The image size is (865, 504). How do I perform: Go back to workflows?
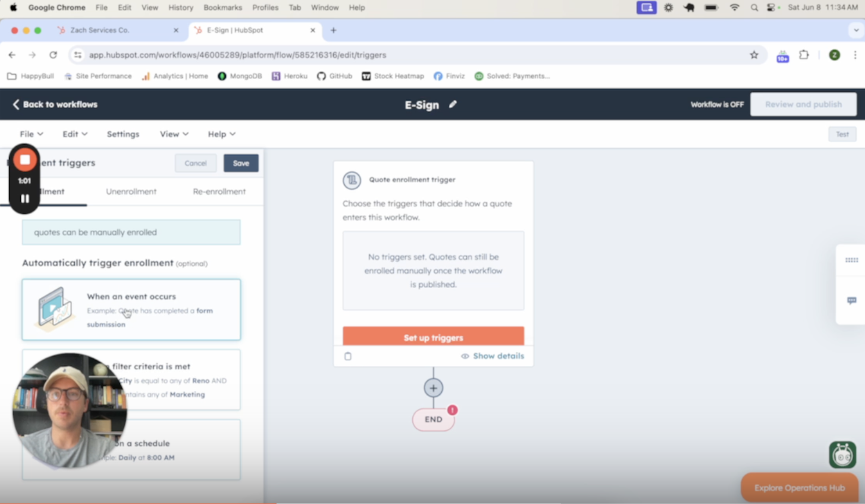point(55,104)
